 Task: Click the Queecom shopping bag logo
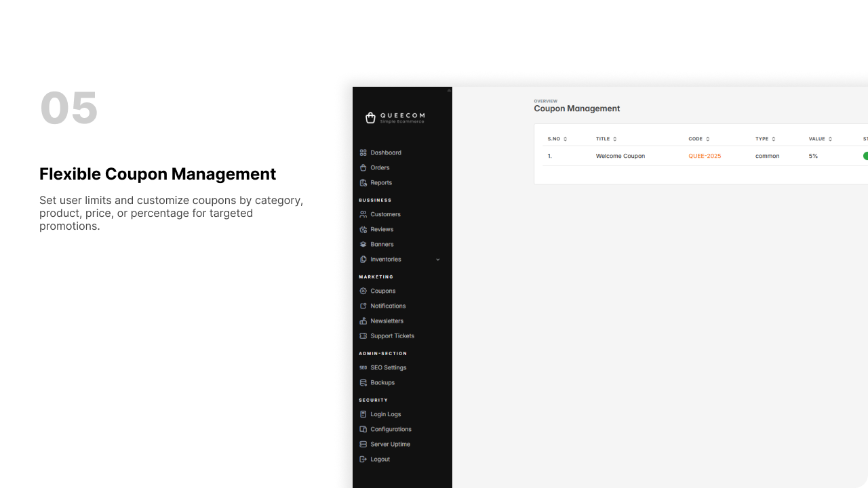click(x=370, y=117)
